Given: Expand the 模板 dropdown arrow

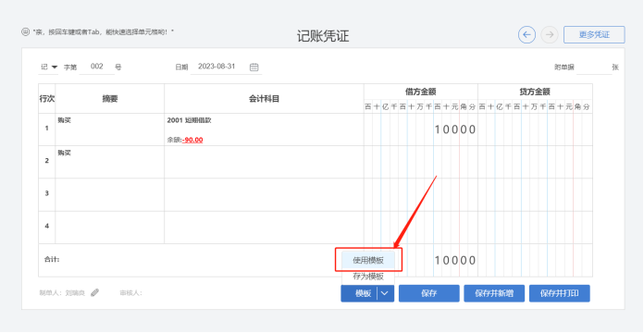Looking at the screenshot, I should pos(385,293).
